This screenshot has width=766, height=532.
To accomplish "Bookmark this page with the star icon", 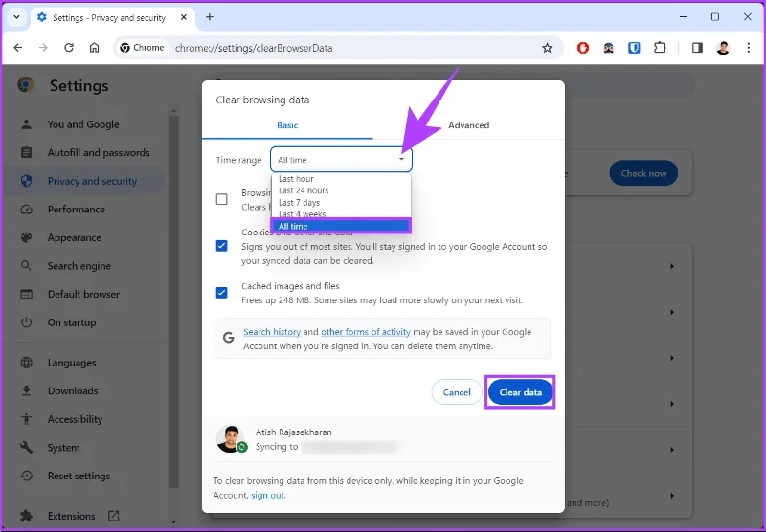I will point(547,48).
